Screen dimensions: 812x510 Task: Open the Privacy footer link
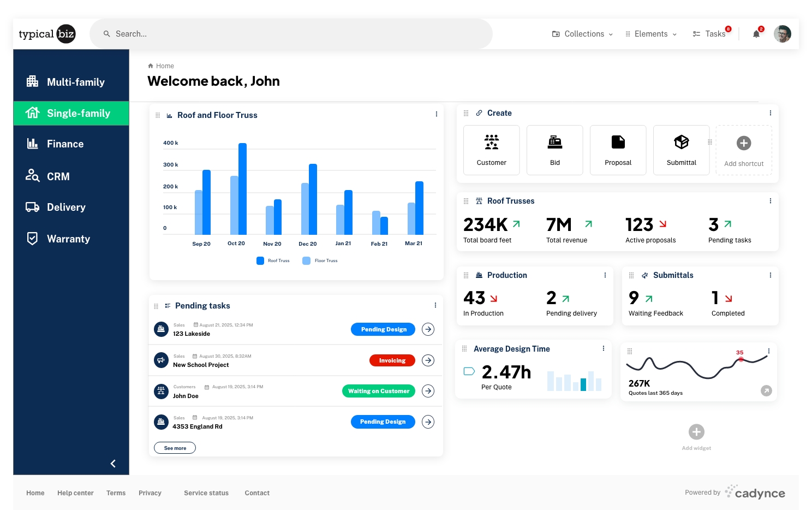150,493
